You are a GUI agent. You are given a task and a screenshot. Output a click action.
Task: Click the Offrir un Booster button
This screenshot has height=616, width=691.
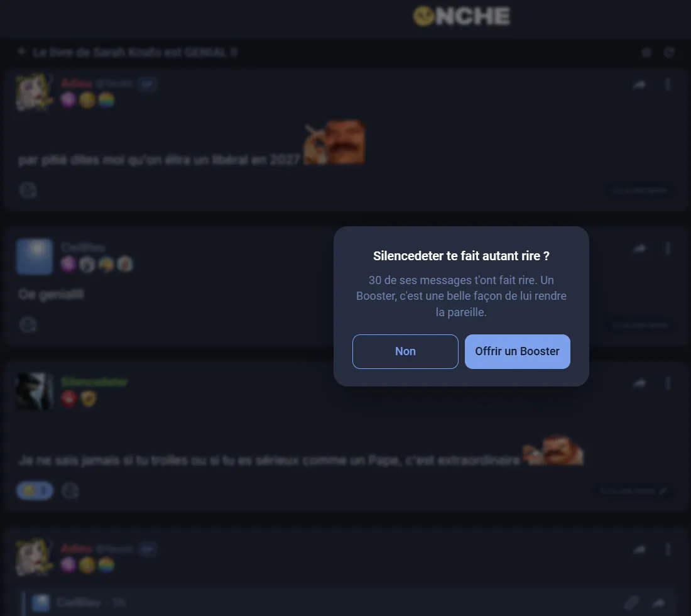(518, 351)
